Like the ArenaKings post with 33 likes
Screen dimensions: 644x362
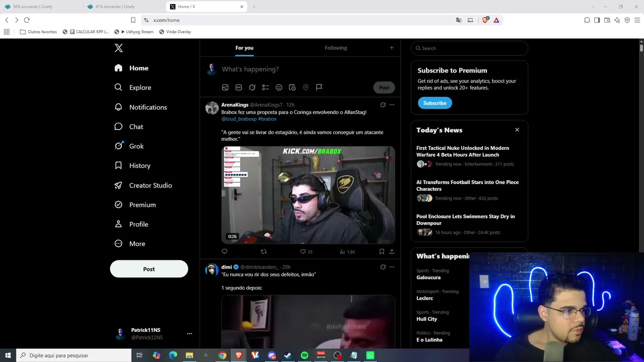(306, 251)
